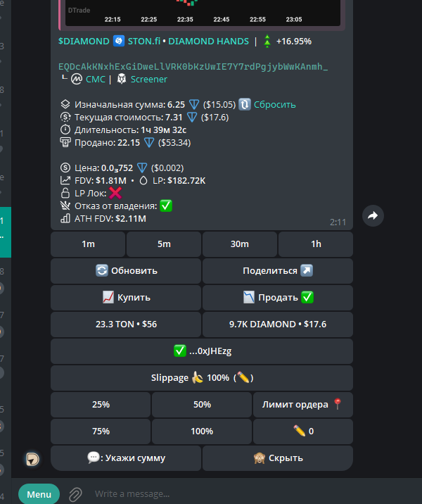Open the bot Menu button

39,494
